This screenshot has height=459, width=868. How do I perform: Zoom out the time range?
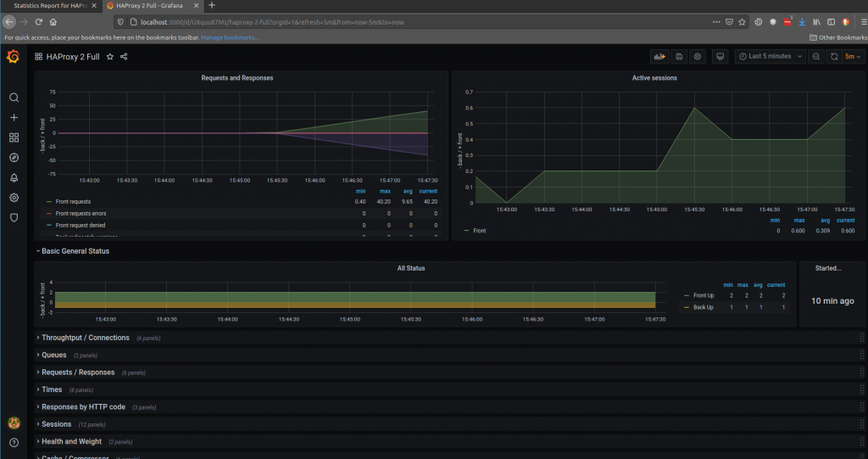(x=816, y=57)
